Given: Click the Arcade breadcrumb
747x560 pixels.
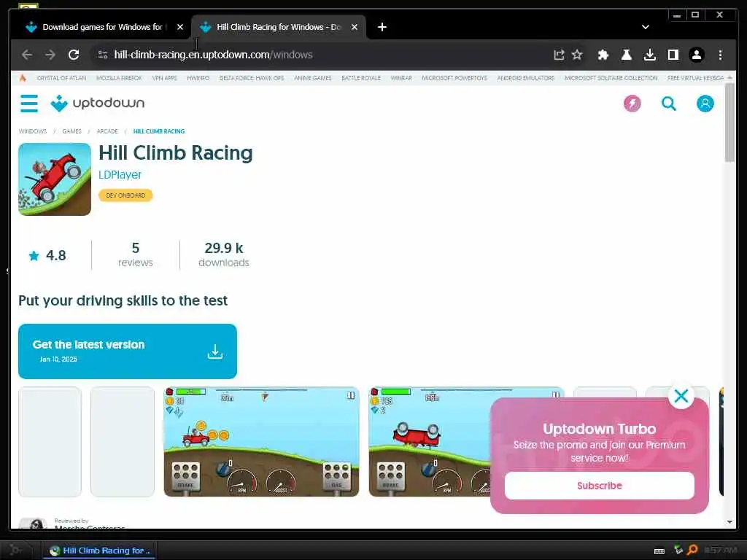Looking at the screenshot, I should (107, 131).
